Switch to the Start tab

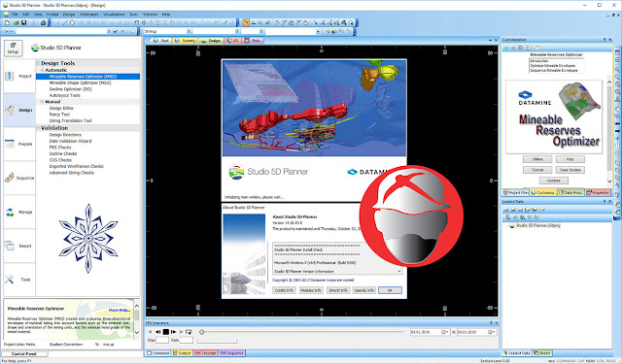[x=160, y=41]
